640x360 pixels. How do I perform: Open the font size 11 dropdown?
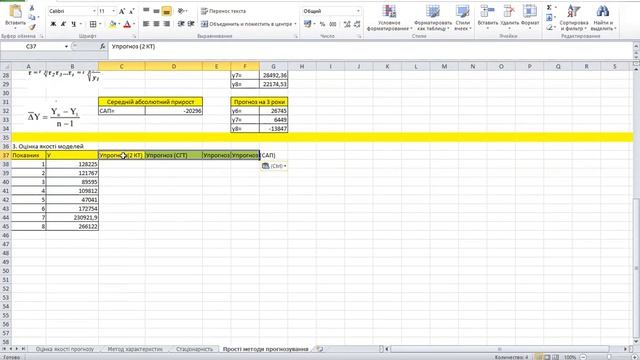click(x=113, y=11)
